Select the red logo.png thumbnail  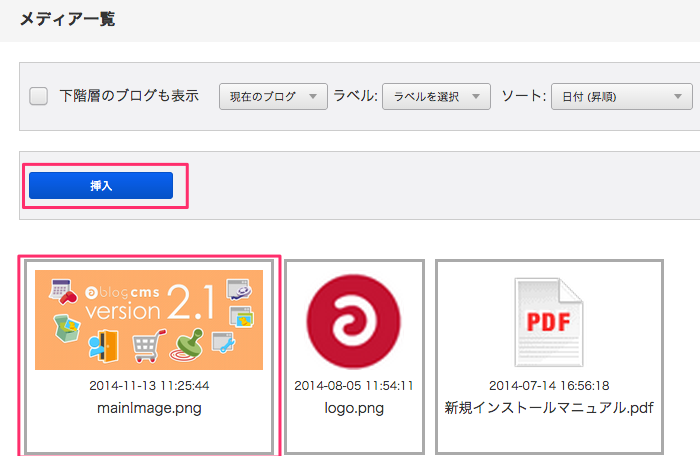point(354,321)
